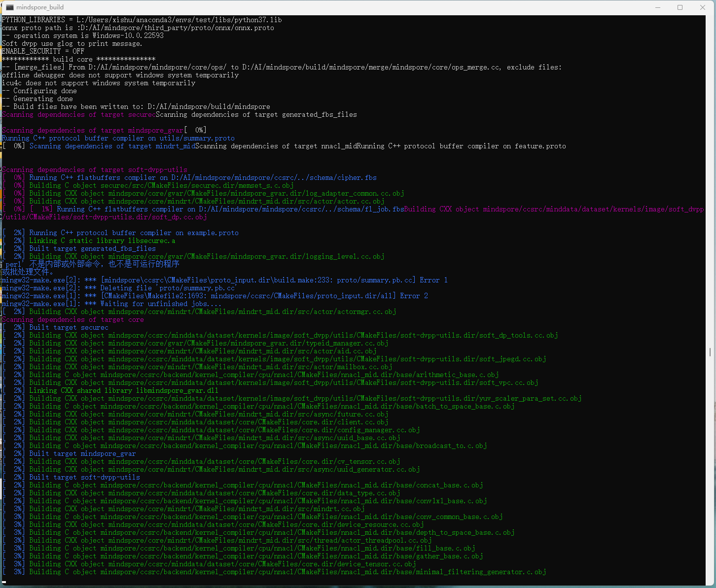Viewport: 716px width, 588px height.
Task: Click the 'uuid_generator.cc.obj' build line
Action: (x=211, y=469)
